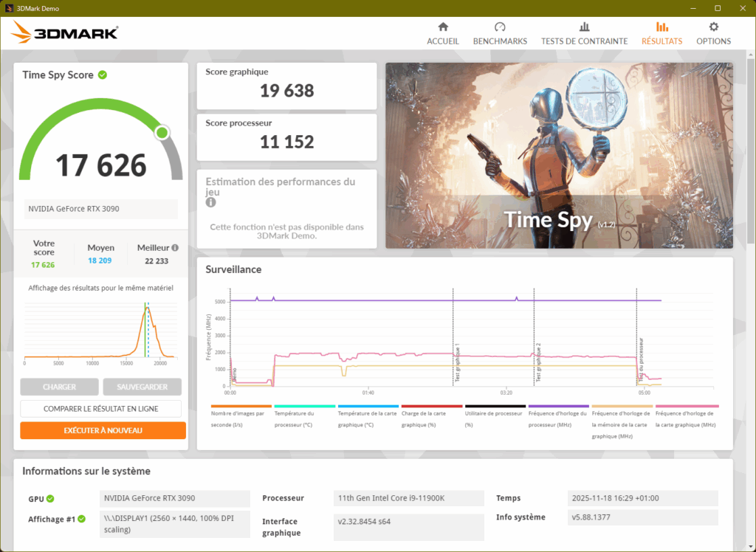
Task: Open the Benchmarks tab
Action: coord(500,28)
